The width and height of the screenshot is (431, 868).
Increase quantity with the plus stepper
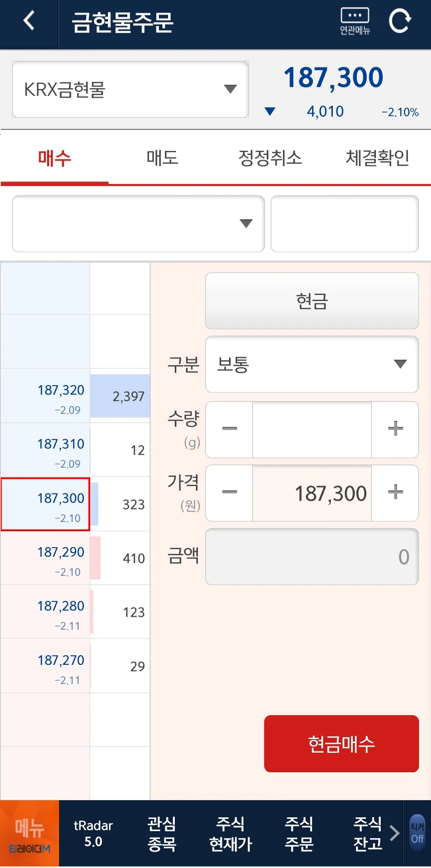[x=395, y=429]
